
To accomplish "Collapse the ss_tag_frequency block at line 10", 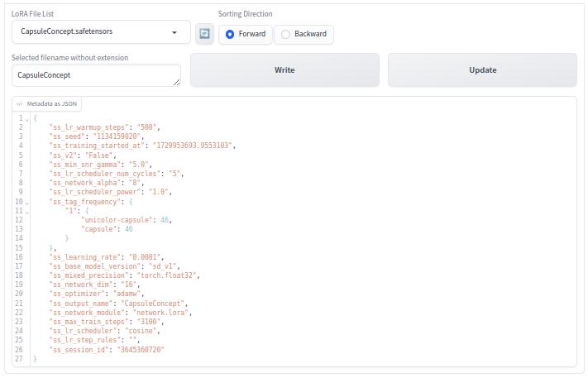I will click(27, 202).
